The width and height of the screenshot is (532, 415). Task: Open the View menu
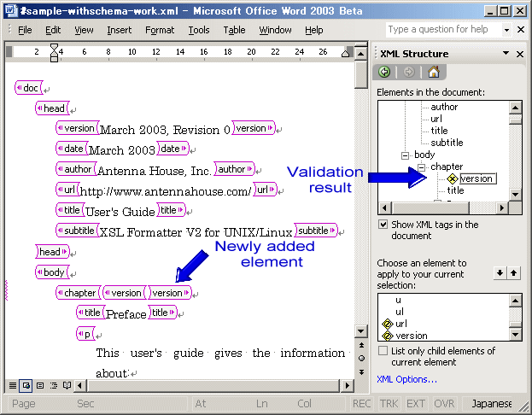click(x=84, y=30)
